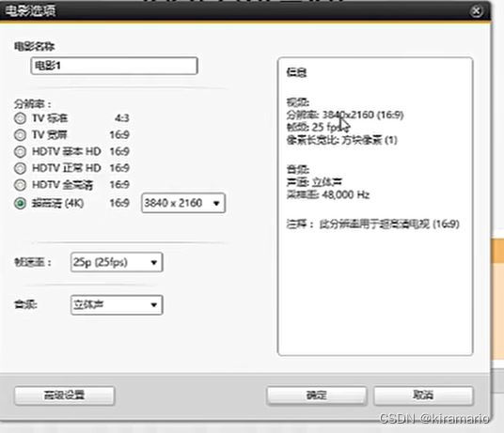Select HDTV 基本 HD resolution
Image resolution: width=504 pixels, height=433 pixels.
point(20,151)
